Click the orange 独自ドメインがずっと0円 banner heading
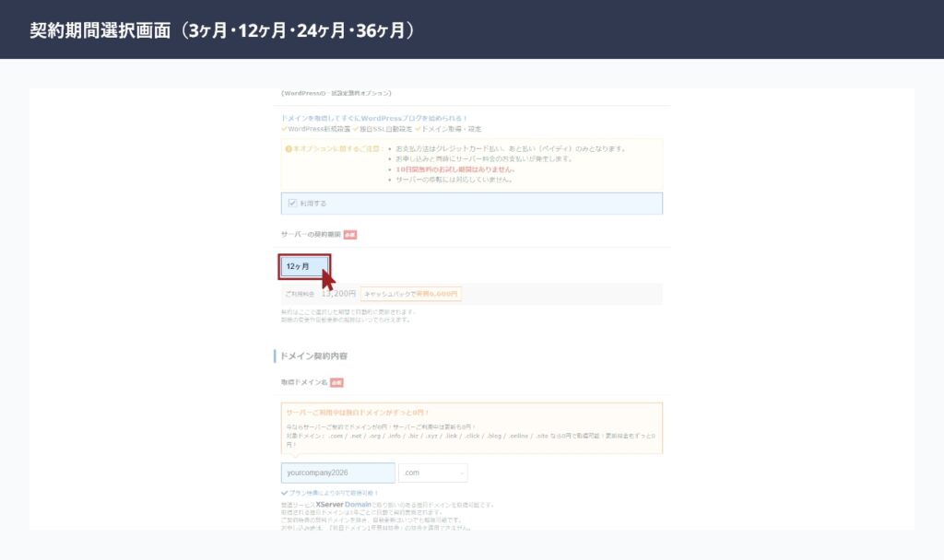The image size is (944, 560). [x=357, y=413]
